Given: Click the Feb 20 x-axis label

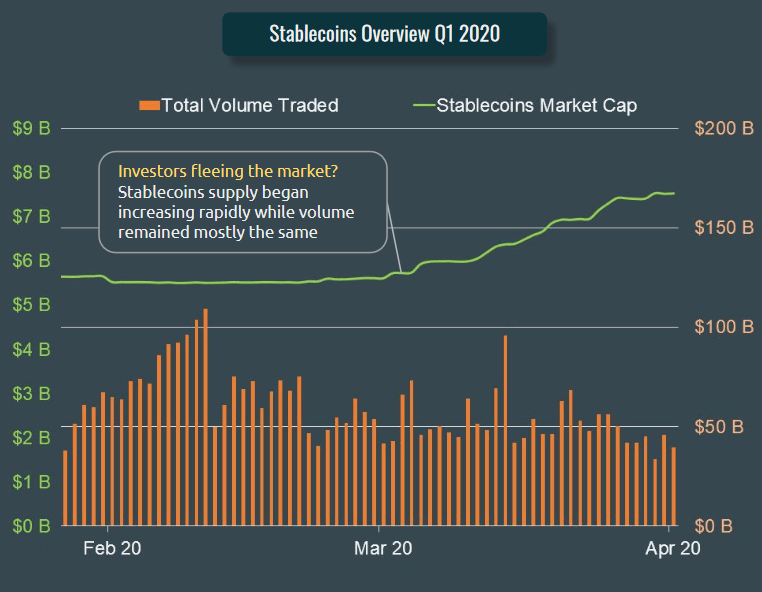Looking at the screenshot, I should (x=112, y=548).
